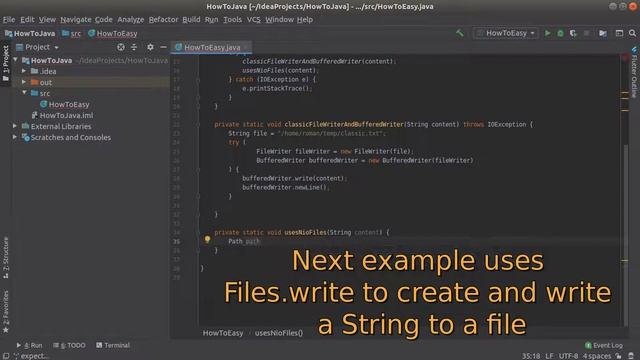
Task: Open the TODO tool window button
Action: tap(69, 345)
